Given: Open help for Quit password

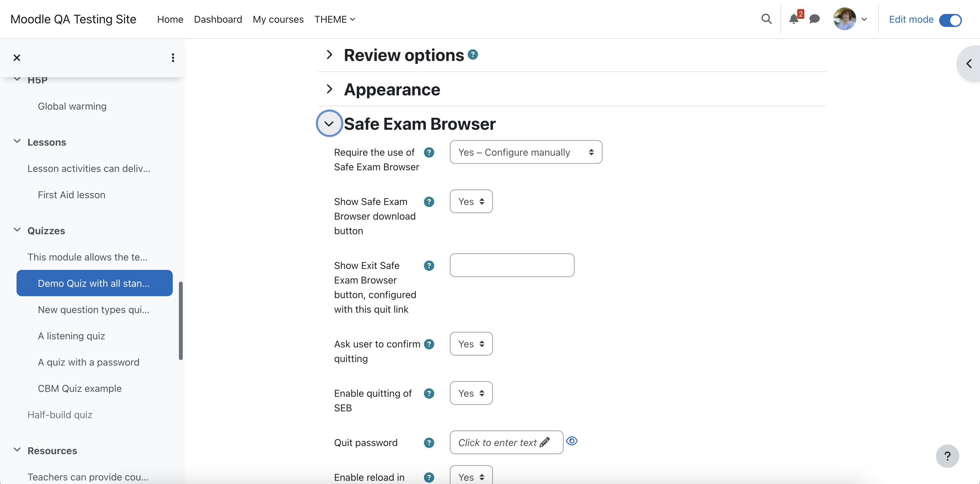Looking at the screenshot, I should click(429, 442).
